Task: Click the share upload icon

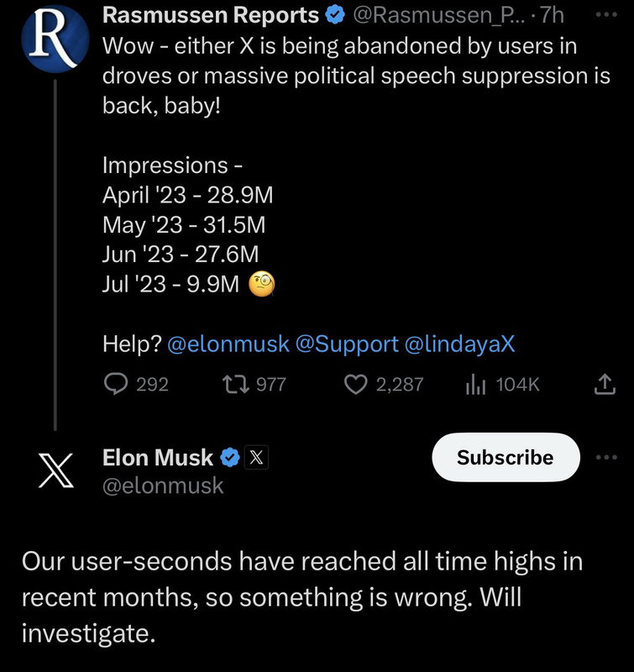Action: click(x=604, y=385)
